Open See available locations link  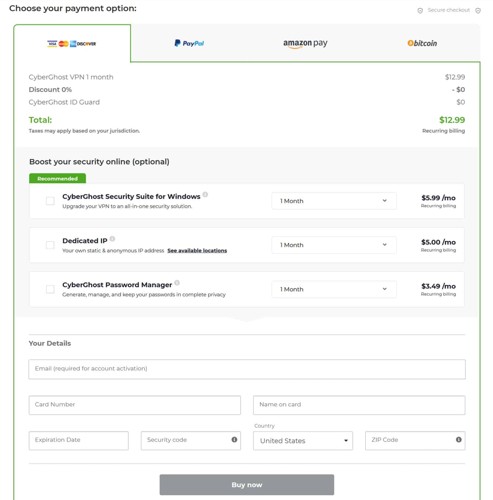click(197, 250)
